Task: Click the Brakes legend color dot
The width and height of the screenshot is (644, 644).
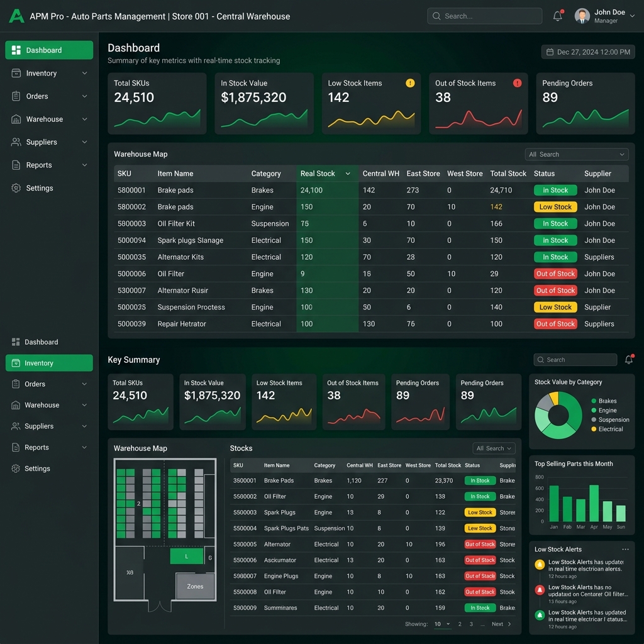Action: [x=594, y=401]
